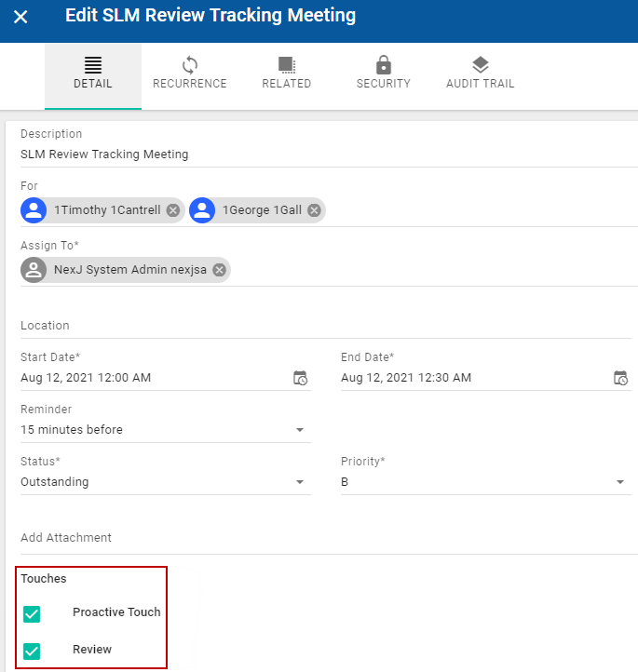Viewport: 638px width, 672px height.
Task: Uncheck the Review checkbox
Action: click(x=32, y=652)
